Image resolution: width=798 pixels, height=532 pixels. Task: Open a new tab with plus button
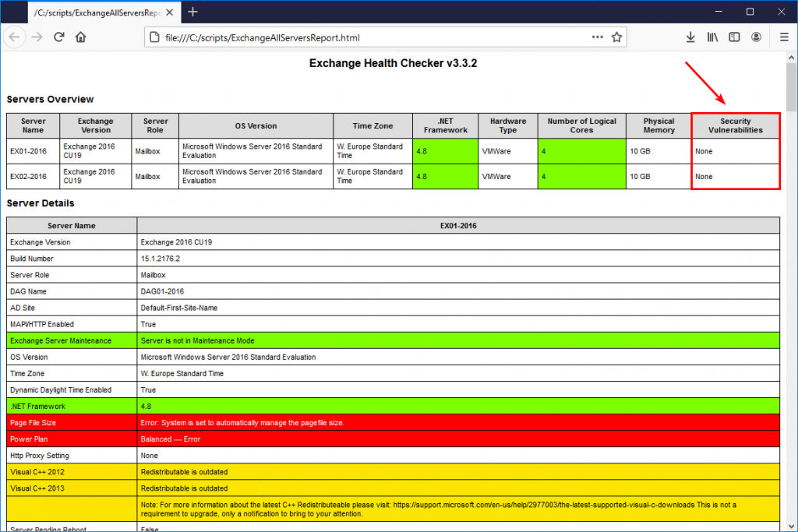[x=193, y=12]
